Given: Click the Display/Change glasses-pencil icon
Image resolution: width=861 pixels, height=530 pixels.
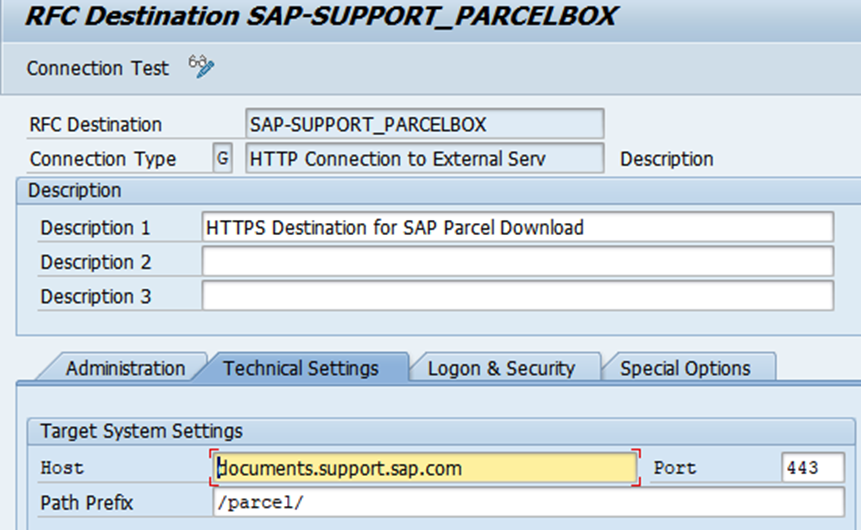Looking at the screenshot, I should 201,67.
